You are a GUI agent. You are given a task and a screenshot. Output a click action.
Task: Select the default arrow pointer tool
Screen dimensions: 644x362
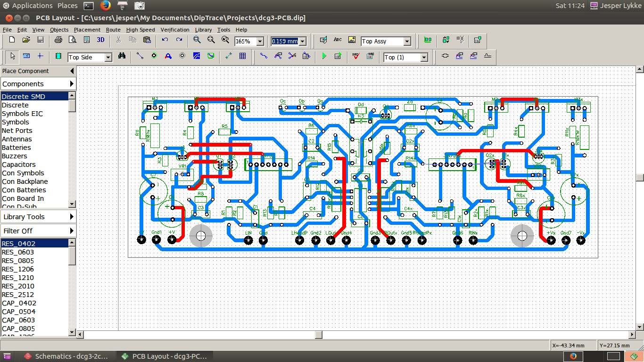13,56
